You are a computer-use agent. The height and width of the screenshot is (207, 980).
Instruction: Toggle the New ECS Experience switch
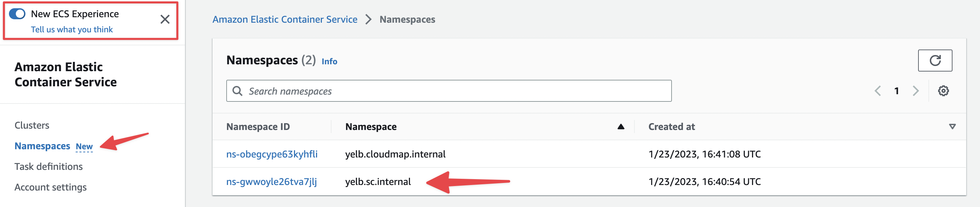click(17, 14)
